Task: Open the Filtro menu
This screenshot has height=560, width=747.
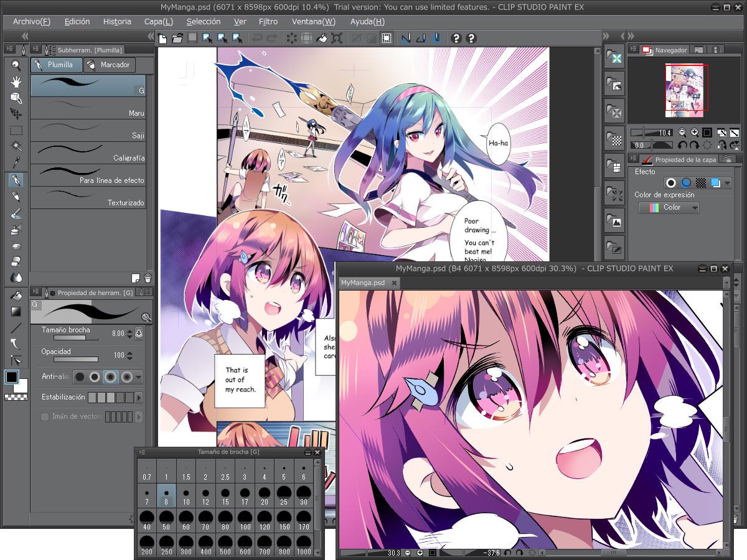Action: pos(268,21)
